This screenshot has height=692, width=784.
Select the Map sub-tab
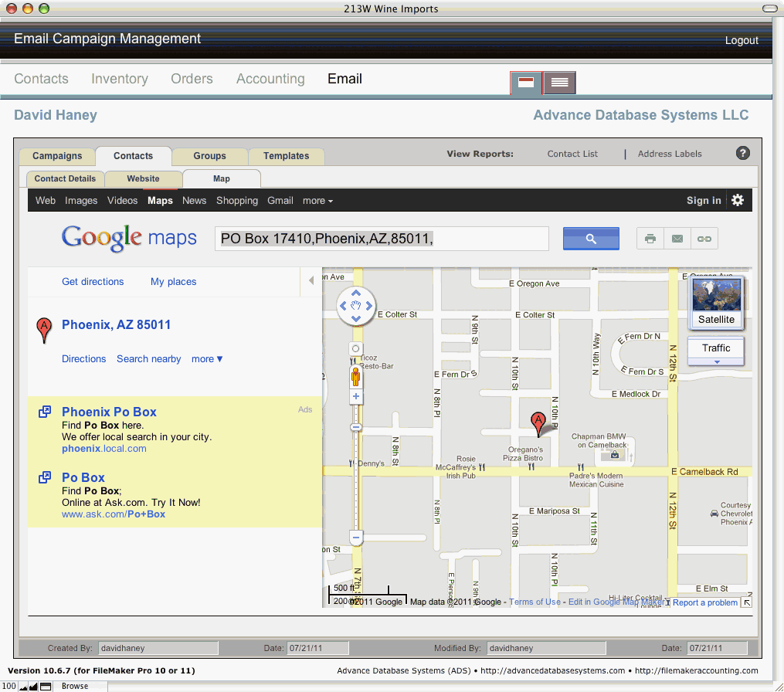(x=222, y=178)
